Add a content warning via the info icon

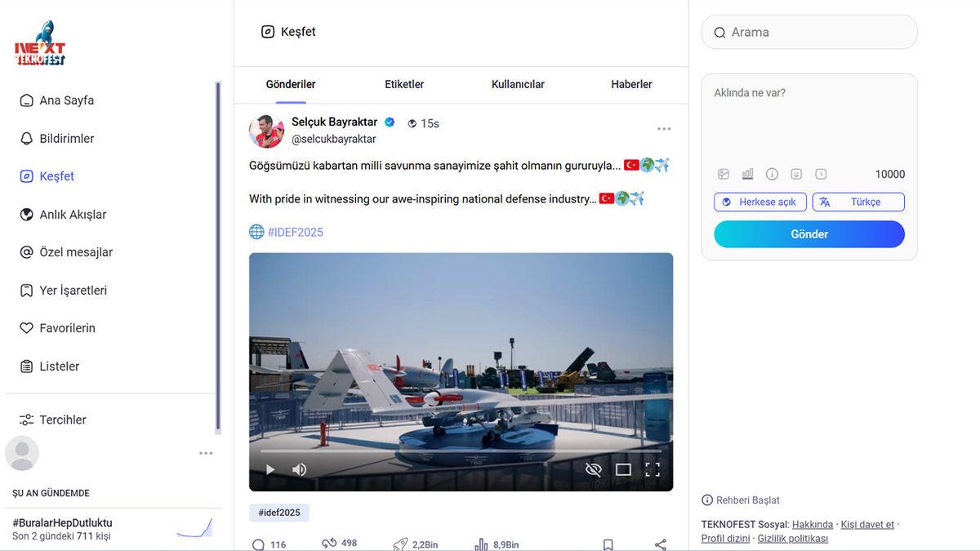pos(772,173)
